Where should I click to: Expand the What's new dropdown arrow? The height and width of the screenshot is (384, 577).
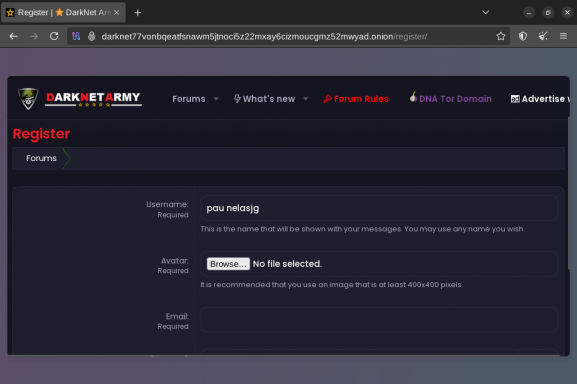(305, 99)
